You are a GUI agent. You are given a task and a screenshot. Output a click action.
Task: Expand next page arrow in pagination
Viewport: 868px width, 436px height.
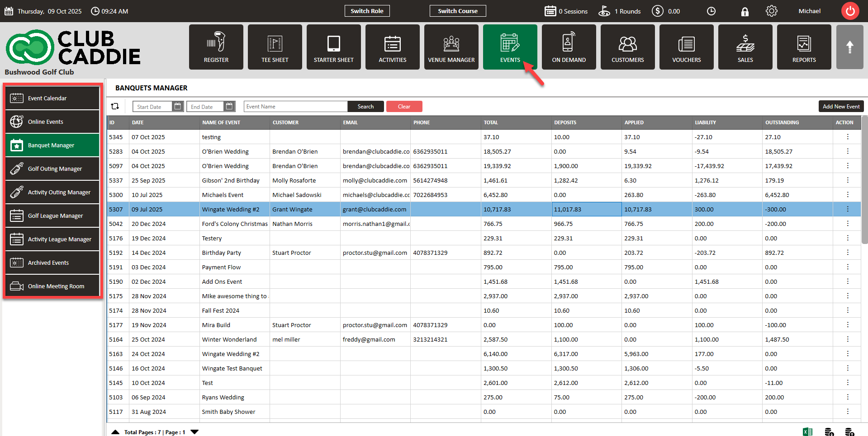click(194, 432)
